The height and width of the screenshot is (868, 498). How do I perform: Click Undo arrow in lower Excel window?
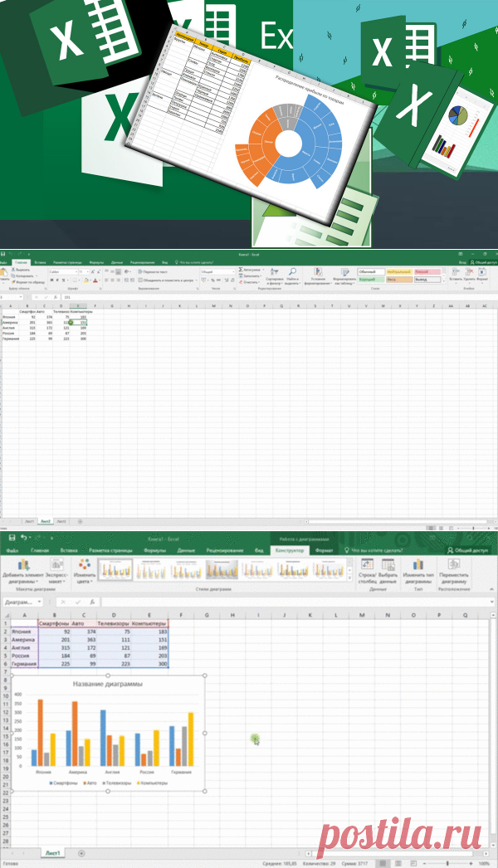point(24,538)
